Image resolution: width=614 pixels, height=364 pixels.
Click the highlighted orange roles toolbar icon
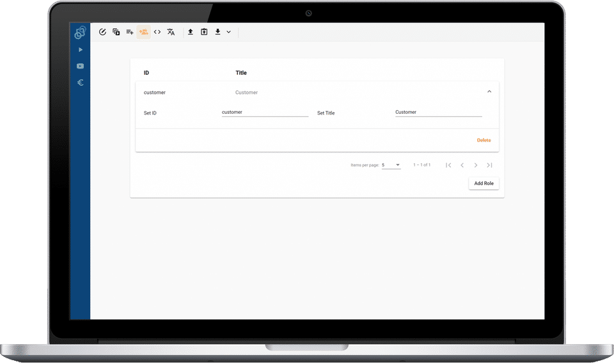144,32
